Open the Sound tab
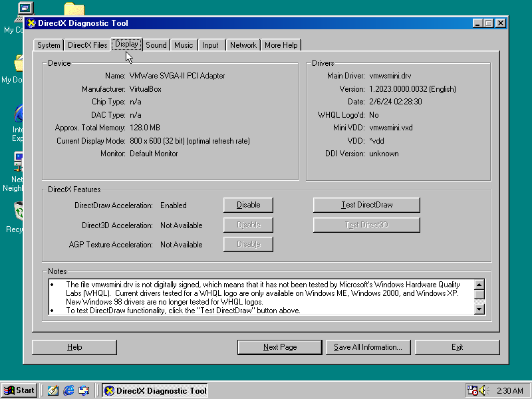This screenshot has width=532, height=399. [156, 45]
